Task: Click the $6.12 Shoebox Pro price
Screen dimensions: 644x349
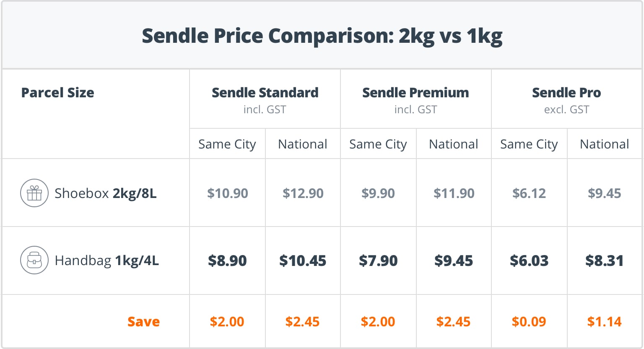Action: tap(529, 193)
